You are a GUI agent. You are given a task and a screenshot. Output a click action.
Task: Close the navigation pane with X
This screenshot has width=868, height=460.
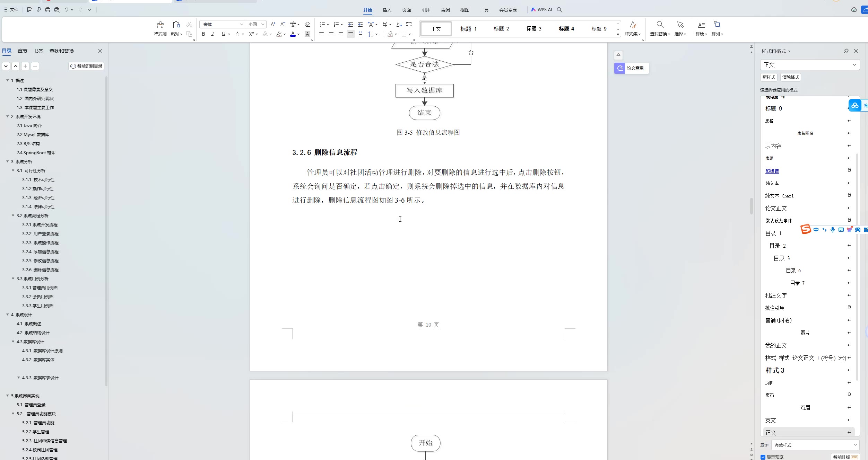point(100,51)
